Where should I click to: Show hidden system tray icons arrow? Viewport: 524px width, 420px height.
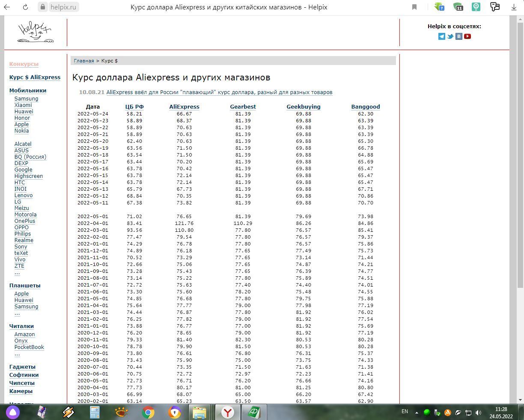click(417, 413)
